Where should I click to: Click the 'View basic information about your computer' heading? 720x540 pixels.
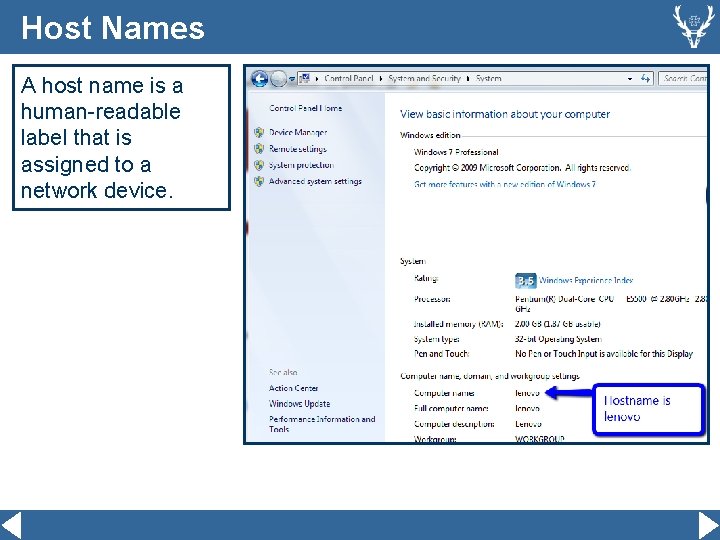click(505, 114)
